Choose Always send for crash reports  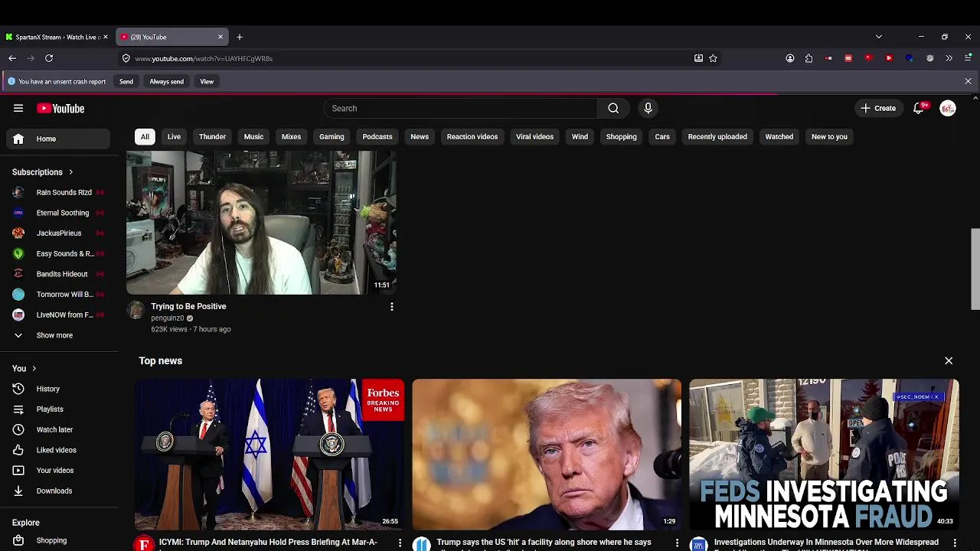166,81
